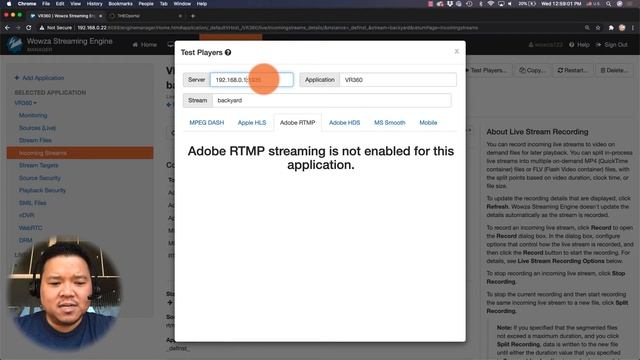Open the Bookmarks menu
This screenshot has width=640, height=360.
click(x=120, y=4)
